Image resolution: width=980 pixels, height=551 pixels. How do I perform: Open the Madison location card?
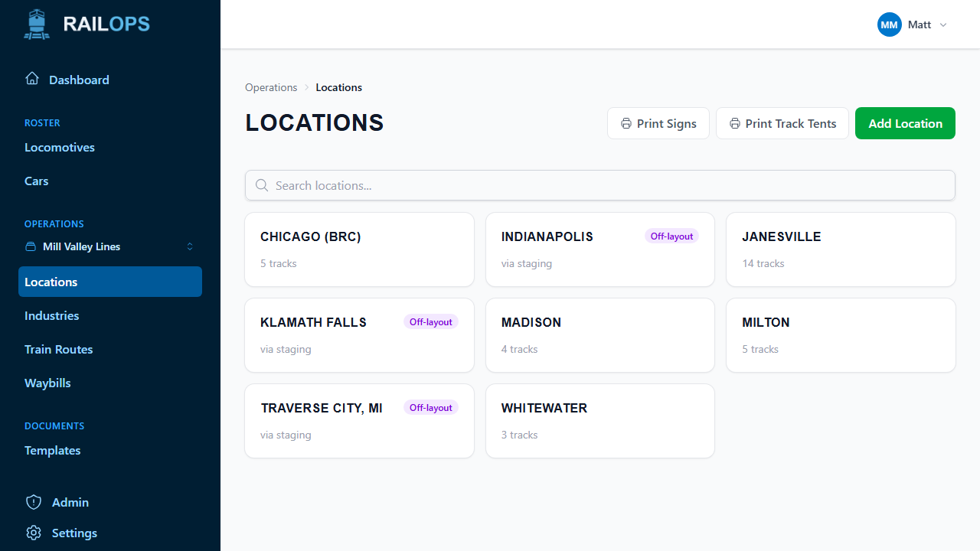coord(600,335)
